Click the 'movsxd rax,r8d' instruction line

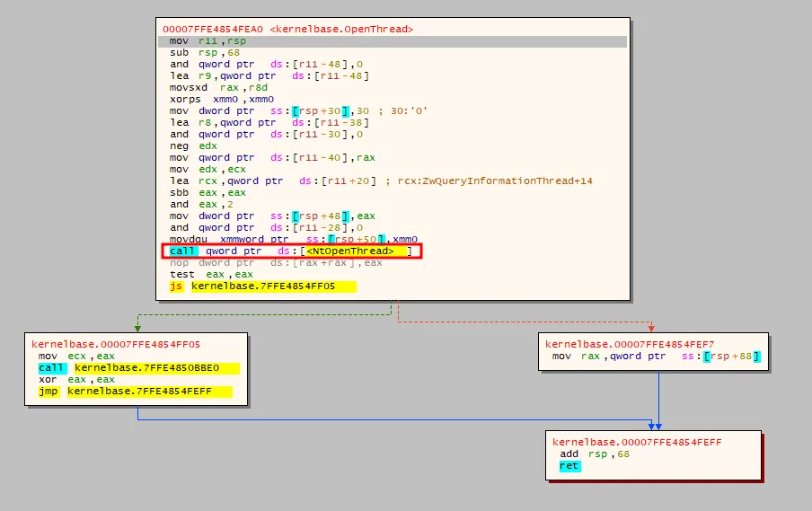[x=216, y=88]
